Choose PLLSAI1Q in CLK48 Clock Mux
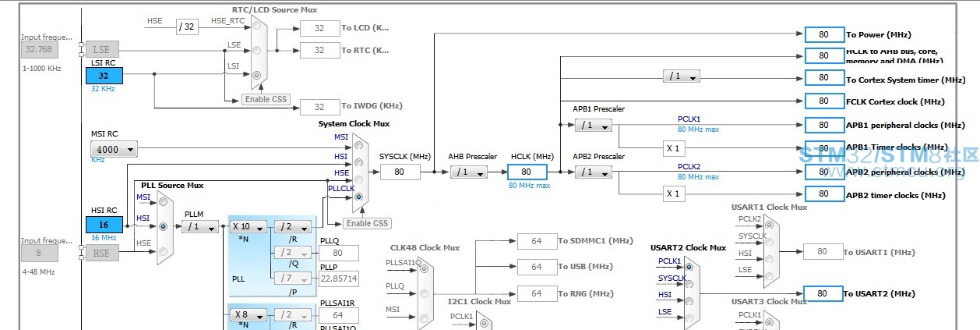980x330 pixels. click(x=424, y=270)
